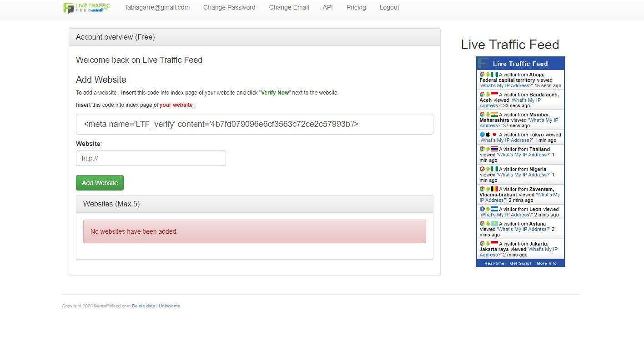Click 'Zaventem, Vlaams-brabant' location text
The image size is (644, 351).
tap(517, 192)
